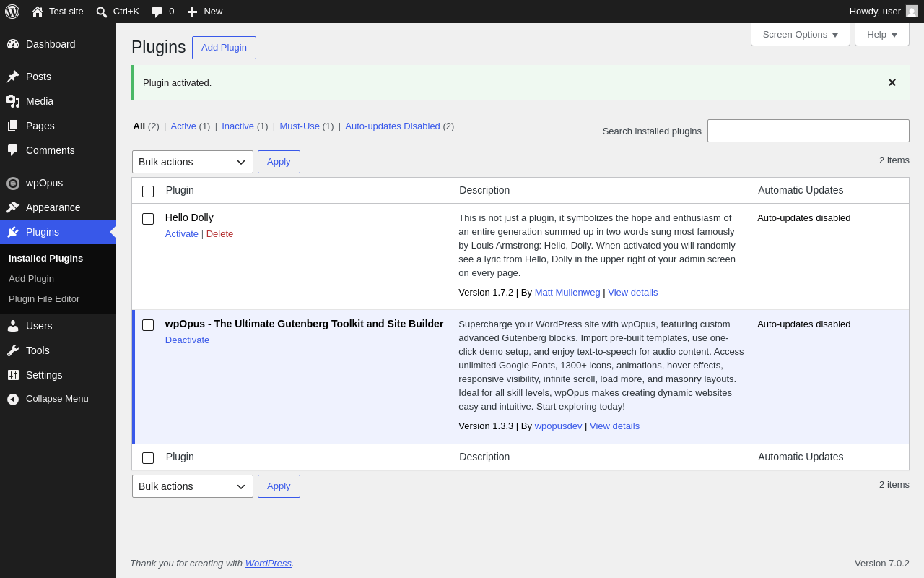Image resolution: width=924 pixels, height=578 pixels.
Task: Tick the select-all checkbox in table footer
Action: pos(148,458)
